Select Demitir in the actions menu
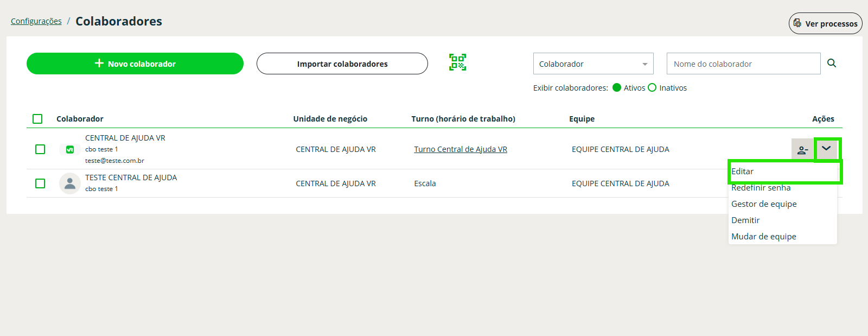 pos(745,220)
